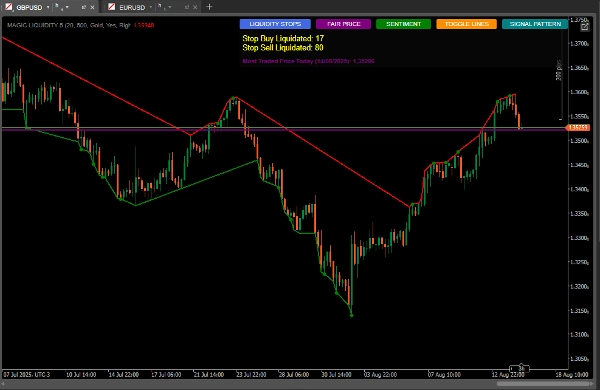600x390 pixels.
Task: Open the EURUSD symbol dropdown arrow
Action: [x=151, y=7]
